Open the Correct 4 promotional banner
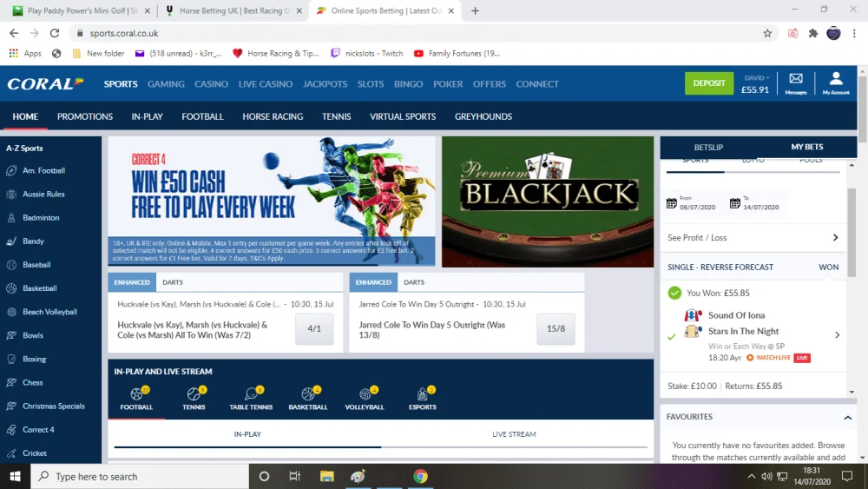Screen dimensions: 868x489 tap(271, 202)
